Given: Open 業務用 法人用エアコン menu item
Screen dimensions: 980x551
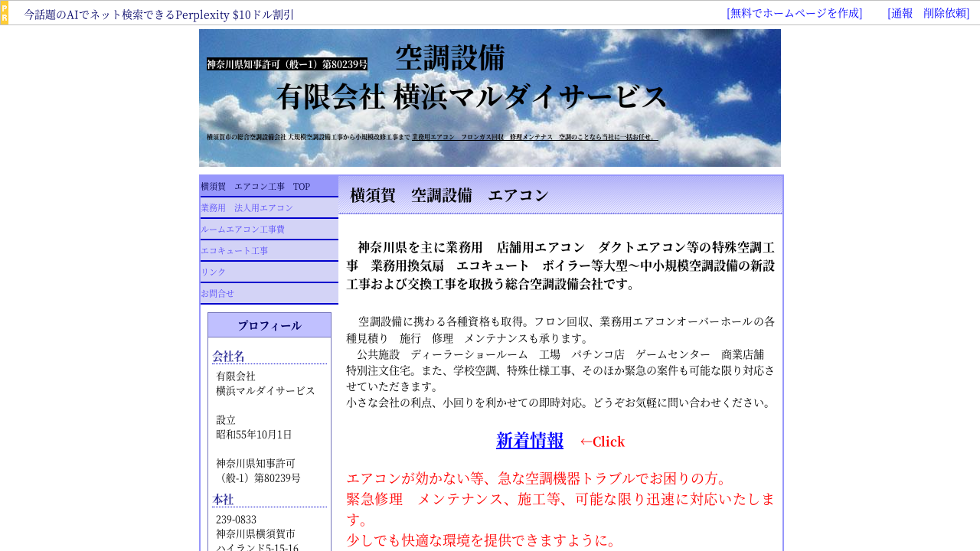Looking at the screenshot, I should coord(247,208).
